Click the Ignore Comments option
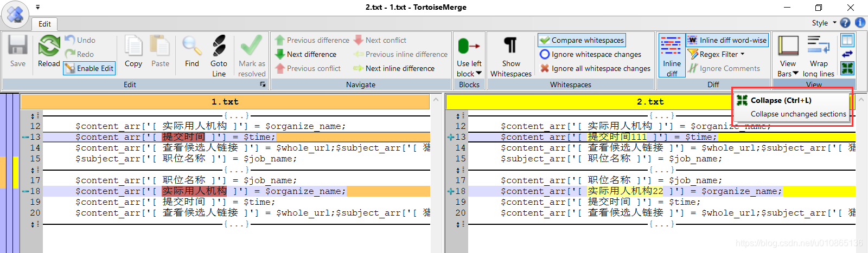Screen dimensions: 868x253 tap(724, 68)
